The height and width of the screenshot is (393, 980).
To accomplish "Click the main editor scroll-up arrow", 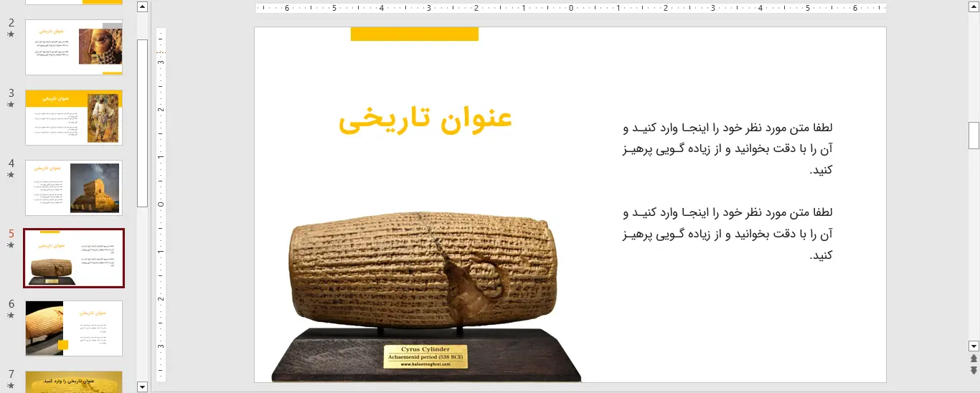I will 974,7.
